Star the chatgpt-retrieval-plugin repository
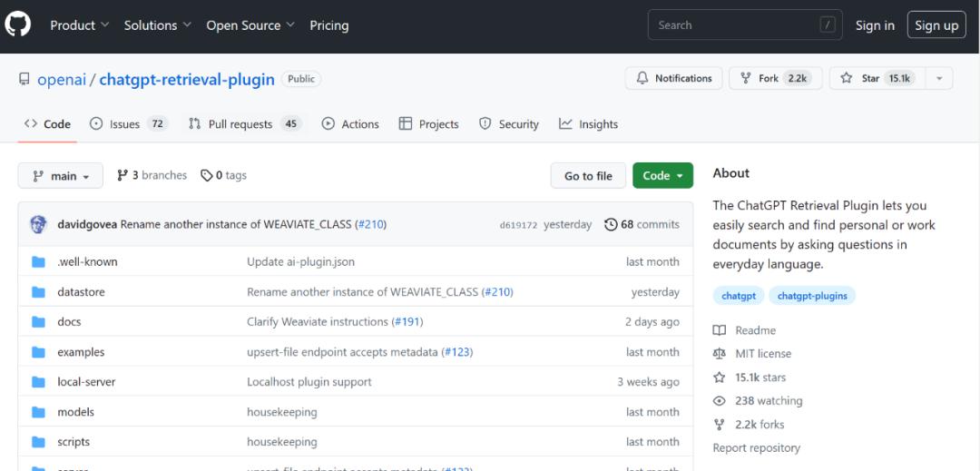 tap(871, 78)
